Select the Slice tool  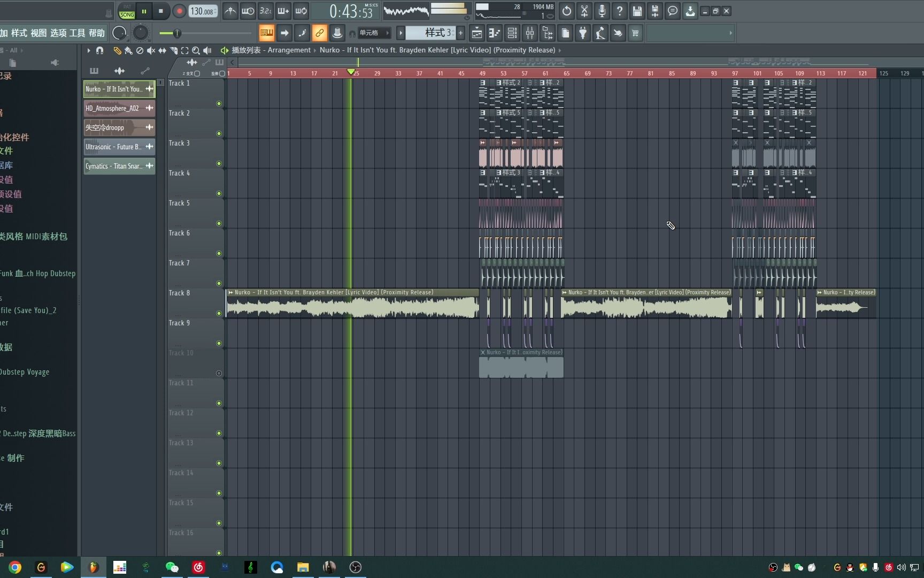tap(173, 50)
